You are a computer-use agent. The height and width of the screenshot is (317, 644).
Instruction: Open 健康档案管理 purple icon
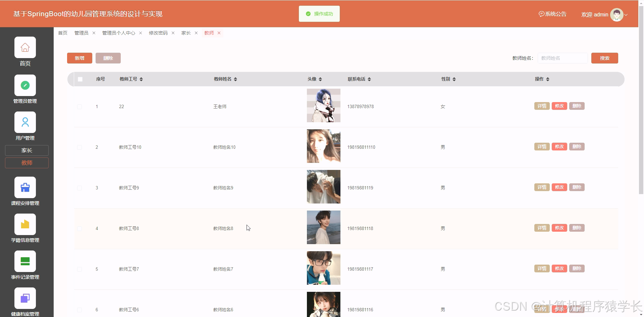click(x=25, y=298)
